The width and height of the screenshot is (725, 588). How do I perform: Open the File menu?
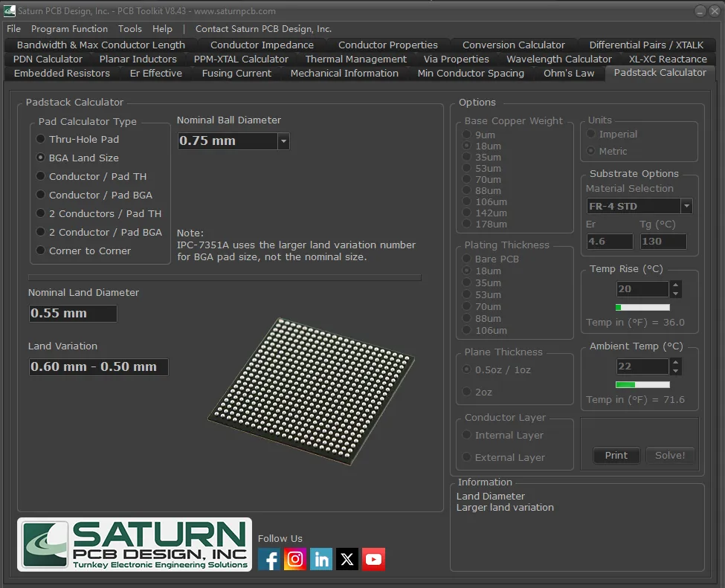coord(14,29)
